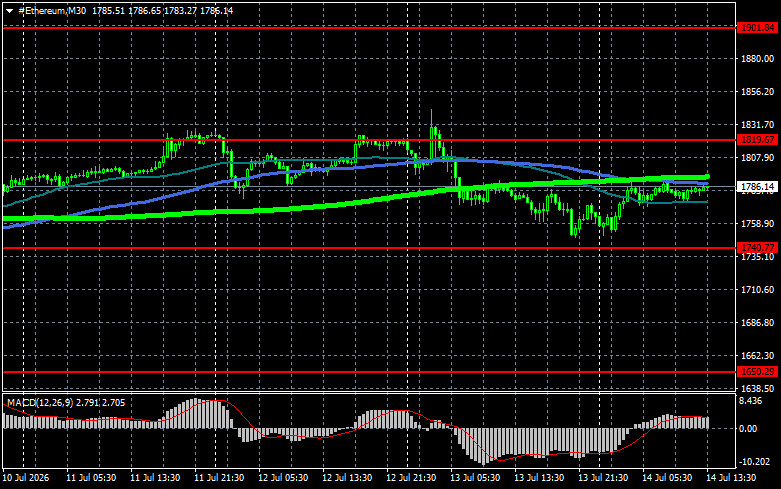This screenshot has height=489, width=781.
Task: Open the chart dropdown triangle beside #Ethereum
Action: 9,11
